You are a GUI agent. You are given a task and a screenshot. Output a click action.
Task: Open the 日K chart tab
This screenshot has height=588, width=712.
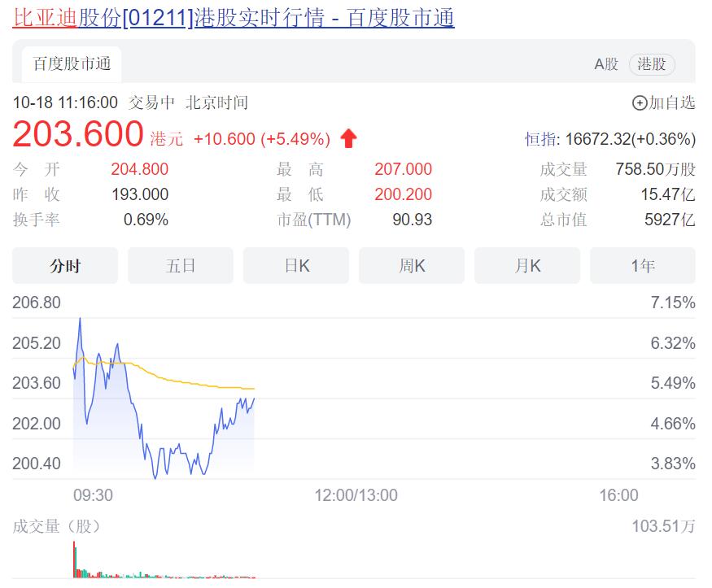click(x=296, y=266)
